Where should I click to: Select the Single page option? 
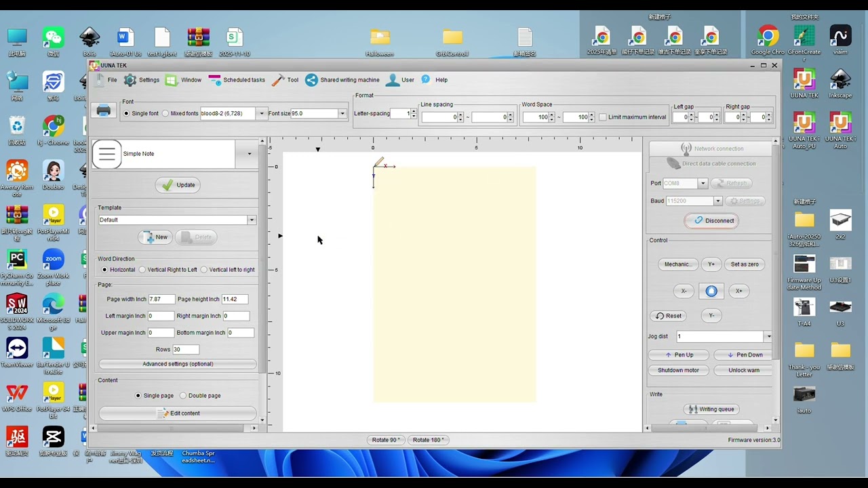coord(138,396)
